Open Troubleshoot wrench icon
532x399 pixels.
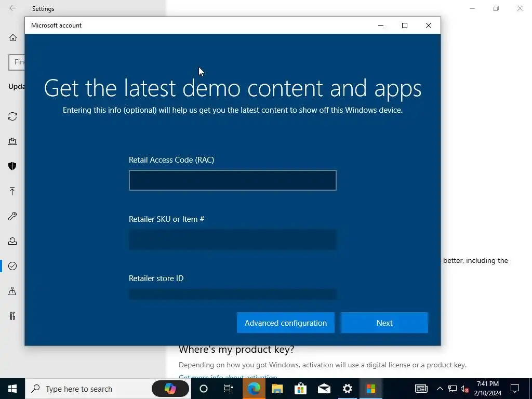coord(12,216)
